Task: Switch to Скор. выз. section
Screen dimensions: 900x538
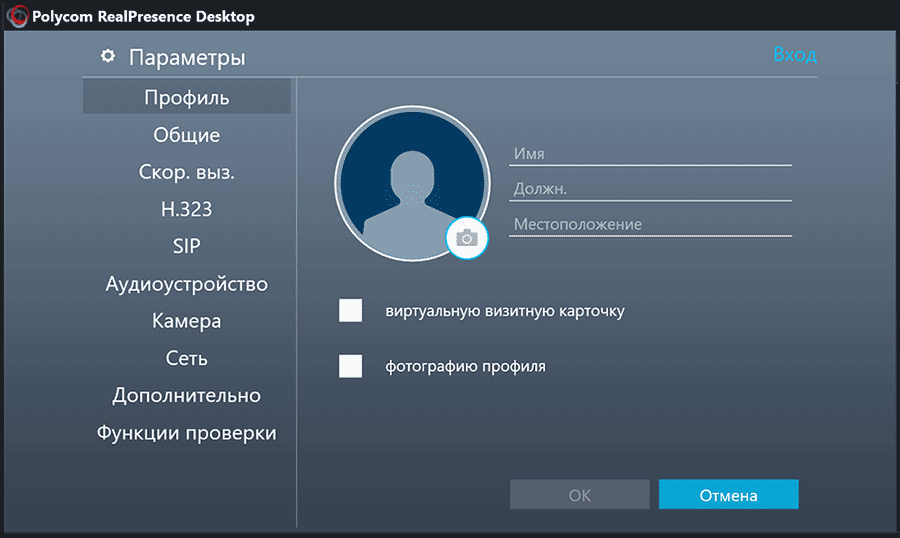Action: 187,172
